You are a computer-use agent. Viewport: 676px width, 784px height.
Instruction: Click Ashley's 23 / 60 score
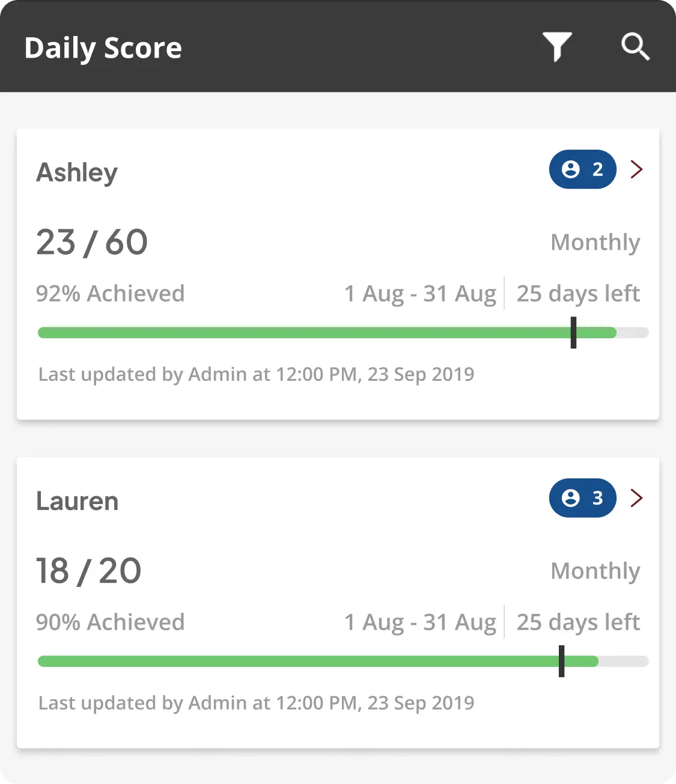coord(92,242)
